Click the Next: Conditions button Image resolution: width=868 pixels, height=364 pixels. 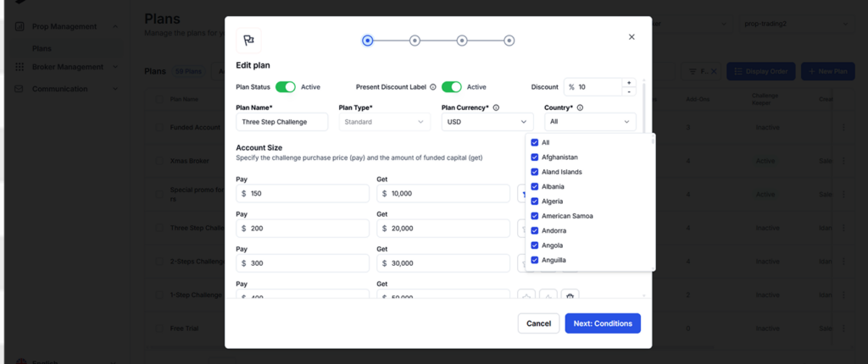[603, 323]
